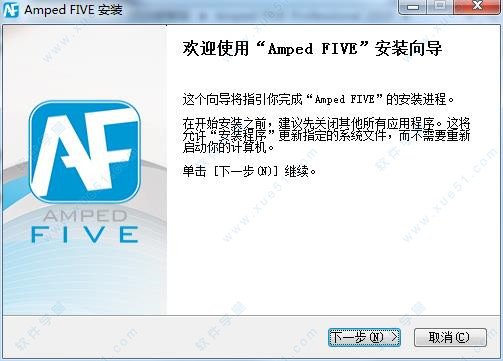Click the gray AMPED wordmark under the logo
This screenshot has height=361, width=503.
coord(85,216)
